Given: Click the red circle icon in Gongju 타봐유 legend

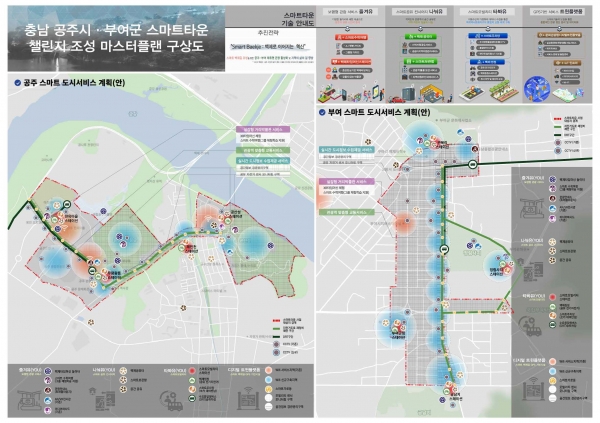Looking at the screenshot, I should [x=192, y=371].
